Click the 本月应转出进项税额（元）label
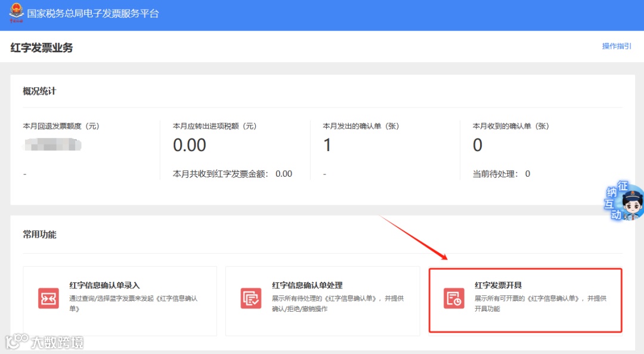Image resolution: width=644 pixels, height=354 pixels. (x=215, y=126)
